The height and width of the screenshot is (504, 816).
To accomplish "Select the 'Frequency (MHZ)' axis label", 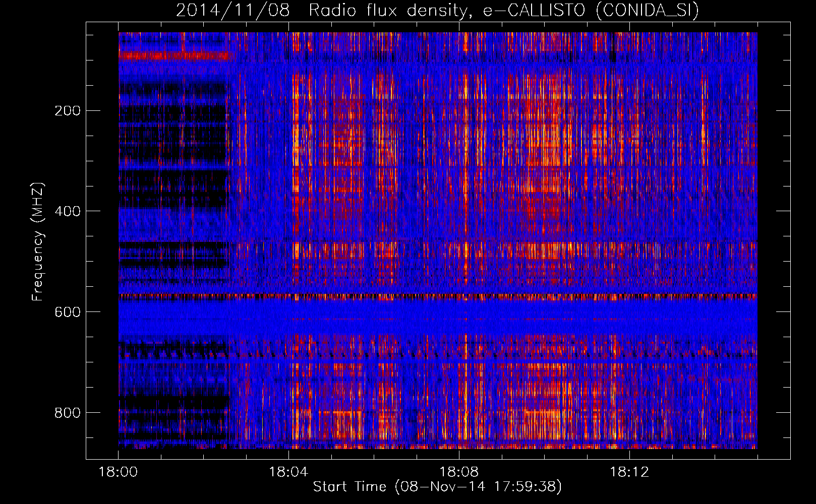I will 38,242.
